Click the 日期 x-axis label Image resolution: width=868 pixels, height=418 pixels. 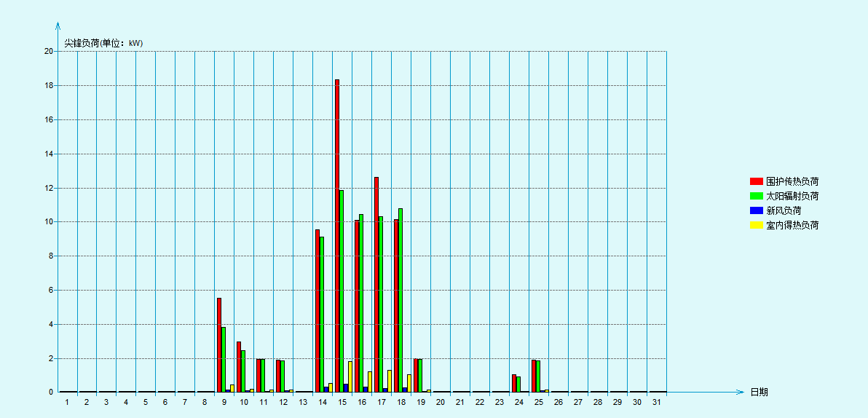point(759,392)
